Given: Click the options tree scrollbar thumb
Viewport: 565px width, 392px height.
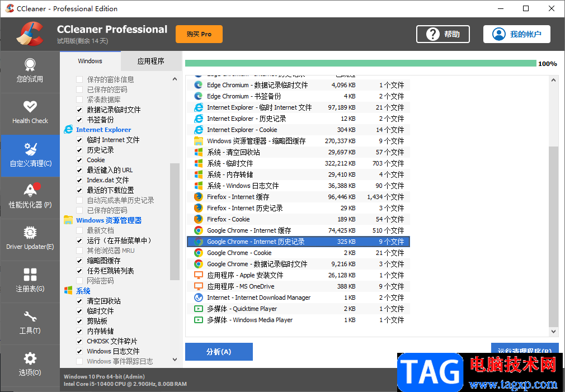Looking at the screenshot, I should pyautogui.click(x=175, y=221).
